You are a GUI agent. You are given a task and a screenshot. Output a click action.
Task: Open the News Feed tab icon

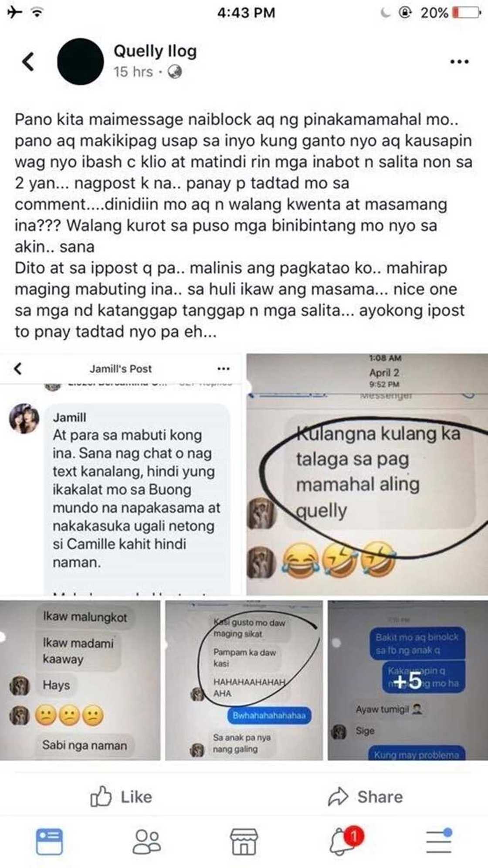49,841
